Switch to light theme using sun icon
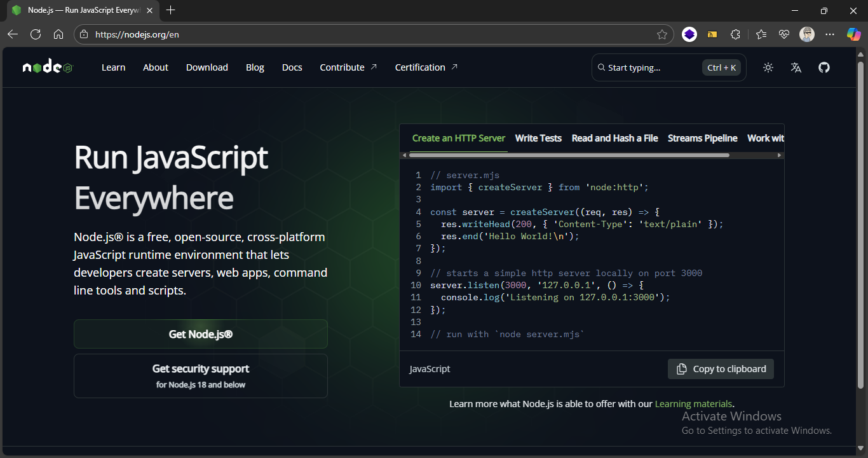868x458 pixels. click(768, 67)
